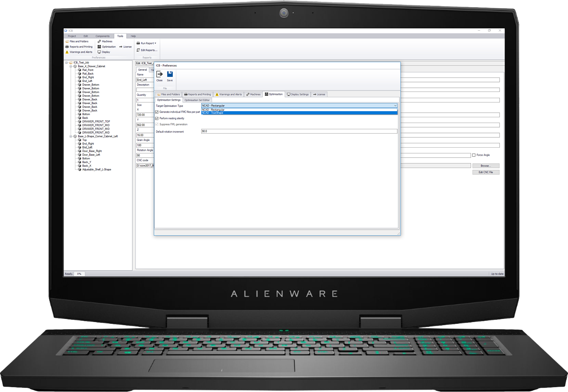Switch to Warnings and Alerts preferences tab

(x=228, y=94)
